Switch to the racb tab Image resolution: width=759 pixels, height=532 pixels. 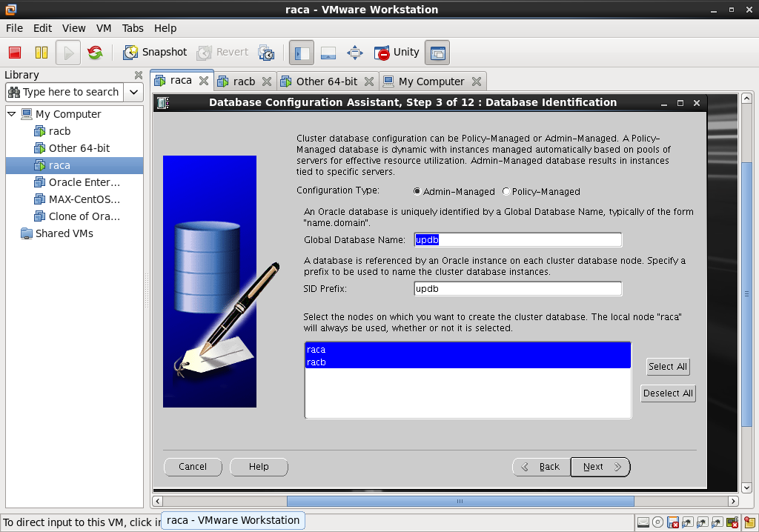click(x=244, y=82)
